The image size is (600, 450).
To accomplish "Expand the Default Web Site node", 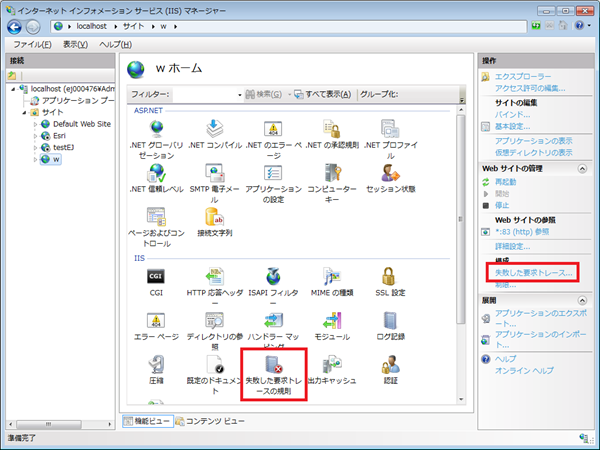I will (x=35, y=124).
